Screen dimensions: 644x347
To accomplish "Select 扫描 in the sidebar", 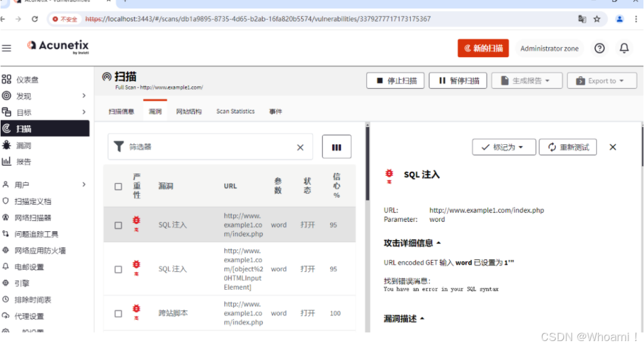I will tap(45, 129).
